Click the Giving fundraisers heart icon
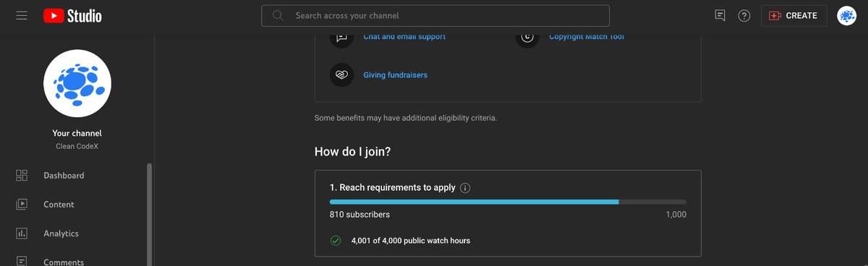 [342, 75]
